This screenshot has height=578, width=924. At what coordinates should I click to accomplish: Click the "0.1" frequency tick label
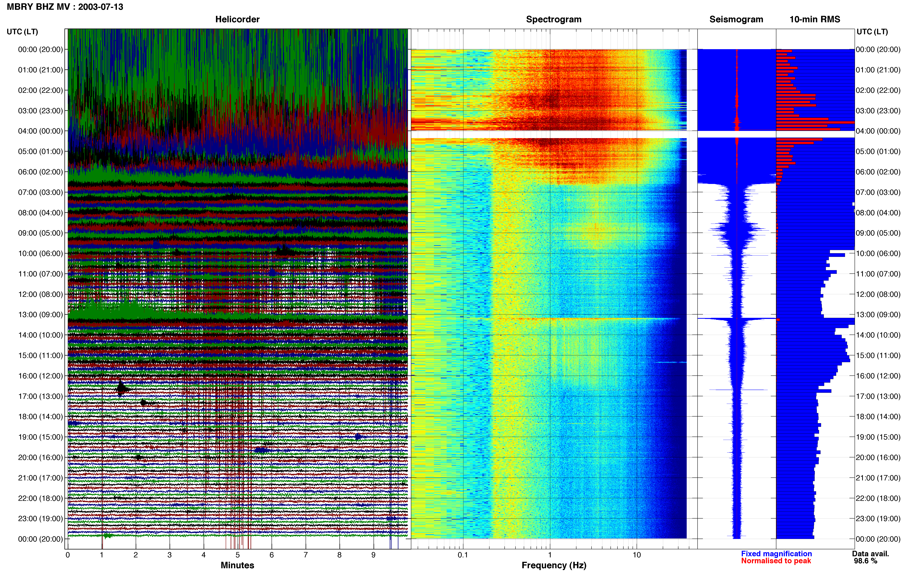coord(463,555)
